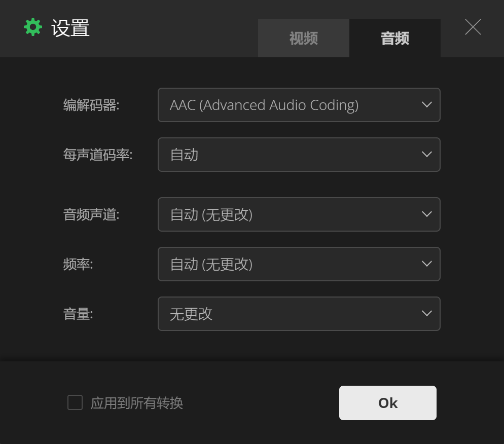Click the 音量 field label
This screenshot has width=504, height=444.
tap(78, 314)
